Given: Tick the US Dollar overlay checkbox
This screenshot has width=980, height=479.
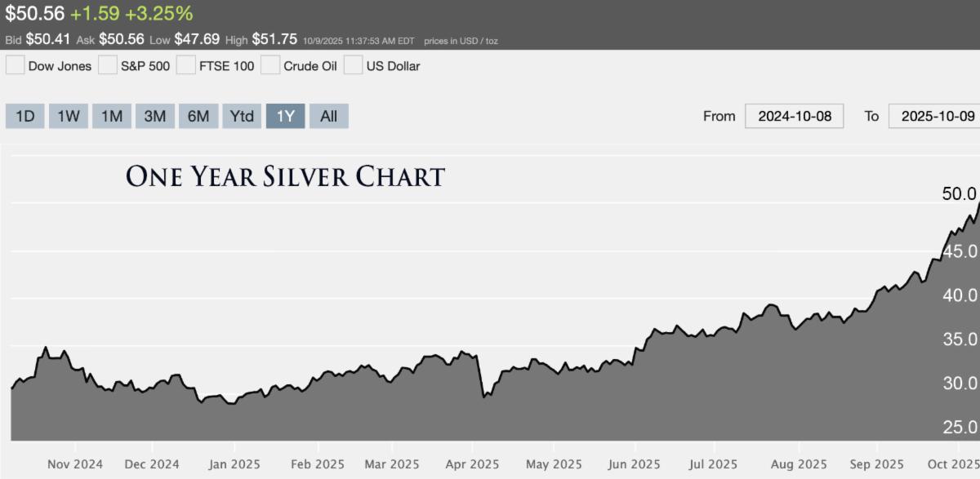Looking at the screenshot, I should (354, 65).
